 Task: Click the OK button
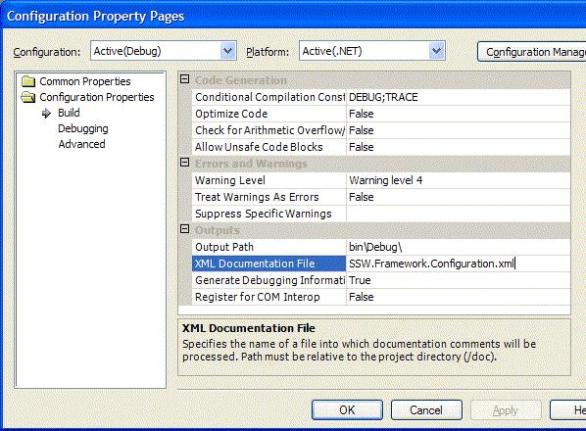pos(347,410)
